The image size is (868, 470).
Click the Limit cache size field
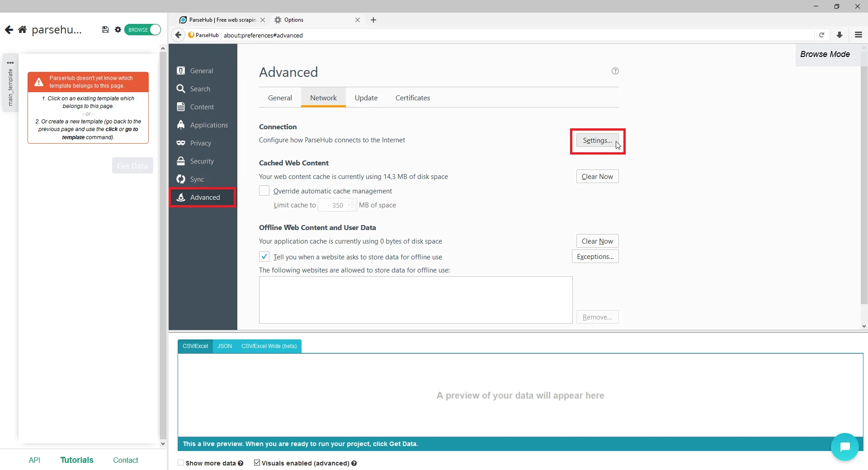click(333, 205)
